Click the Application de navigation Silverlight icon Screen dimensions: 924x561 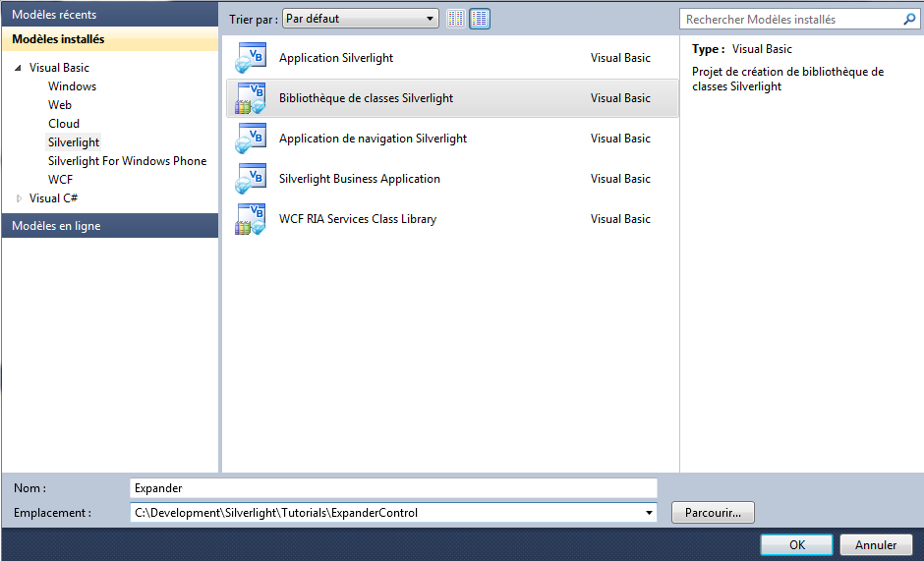click(x=250, y=139)
